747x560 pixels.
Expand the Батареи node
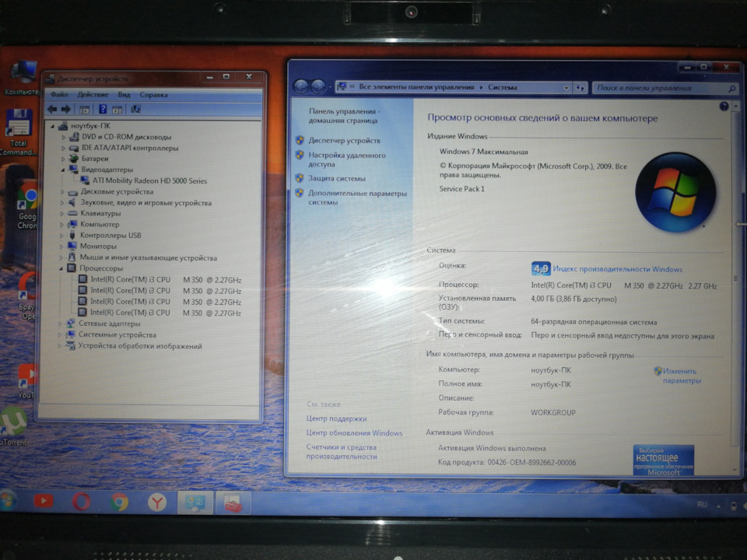[x=63, y=159]
